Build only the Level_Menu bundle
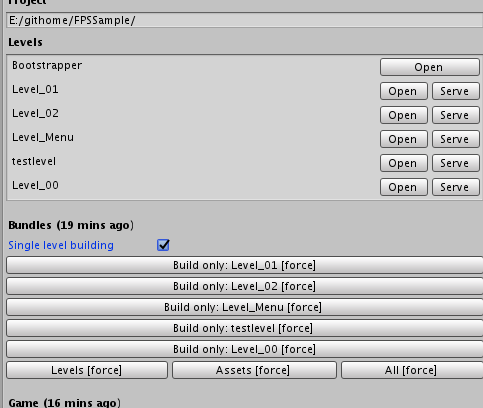This screenshot has width=483, height=408. tap(244, 307)
